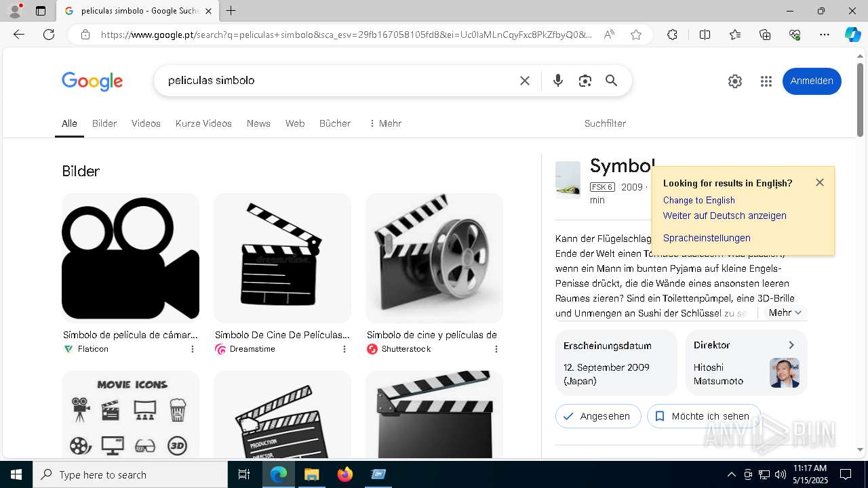Image resolution: width=868 pixels, height=488 pixels.
Task: Open the Collections icon
Action: tap(765, 35)
